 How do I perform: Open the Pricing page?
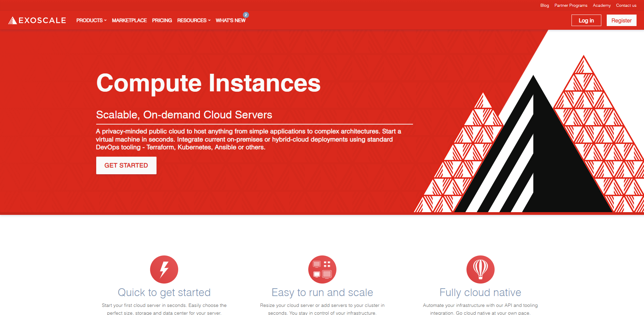[162, 20]
